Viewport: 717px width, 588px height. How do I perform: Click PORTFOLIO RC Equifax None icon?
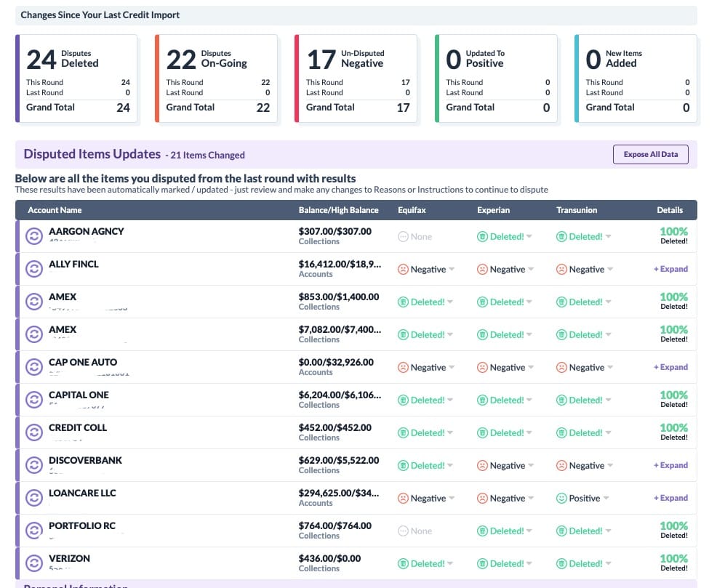click(x=403, y=531)
